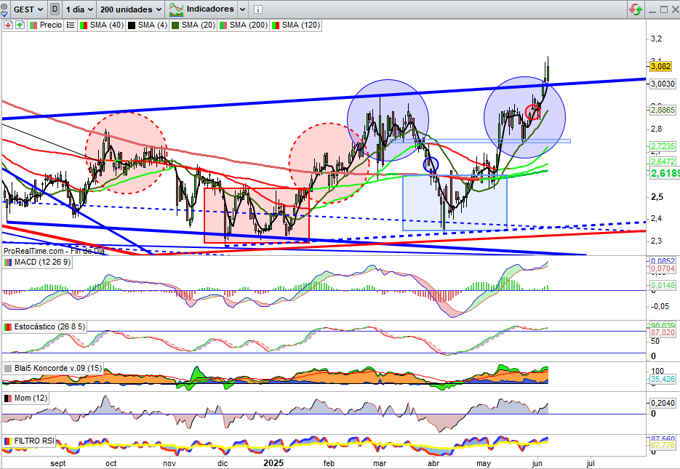Open the SMA (120) indicator label

pyautogui.click(x=301, y=25)
